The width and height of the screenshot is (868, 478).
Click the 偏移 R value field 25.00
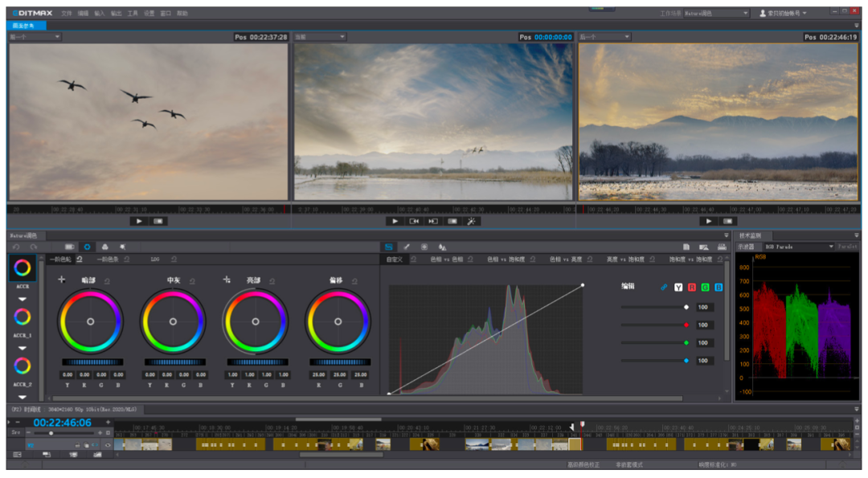[x=319, y=374]
